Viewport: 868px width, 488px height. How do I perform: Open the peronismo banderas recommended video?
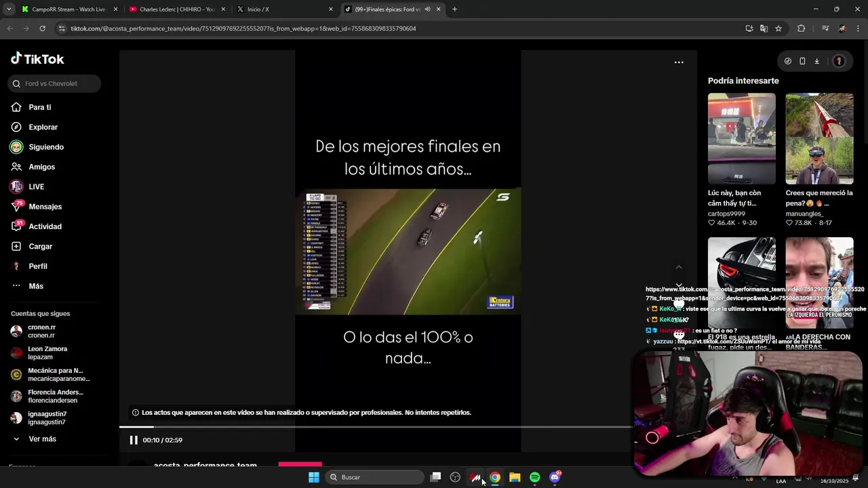pos(819,283)
